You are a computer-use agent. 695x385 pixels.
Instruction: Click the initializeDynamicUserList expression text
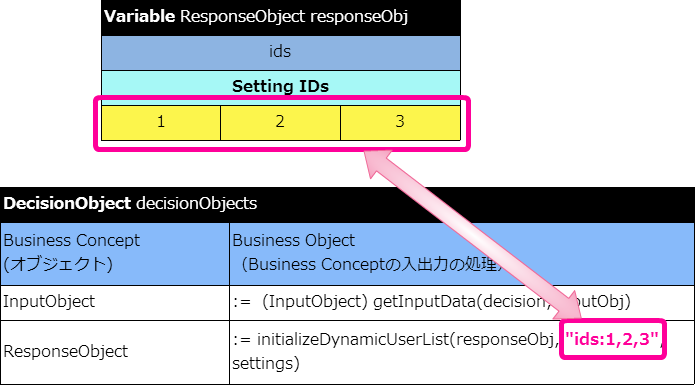(x=395, y=340)
